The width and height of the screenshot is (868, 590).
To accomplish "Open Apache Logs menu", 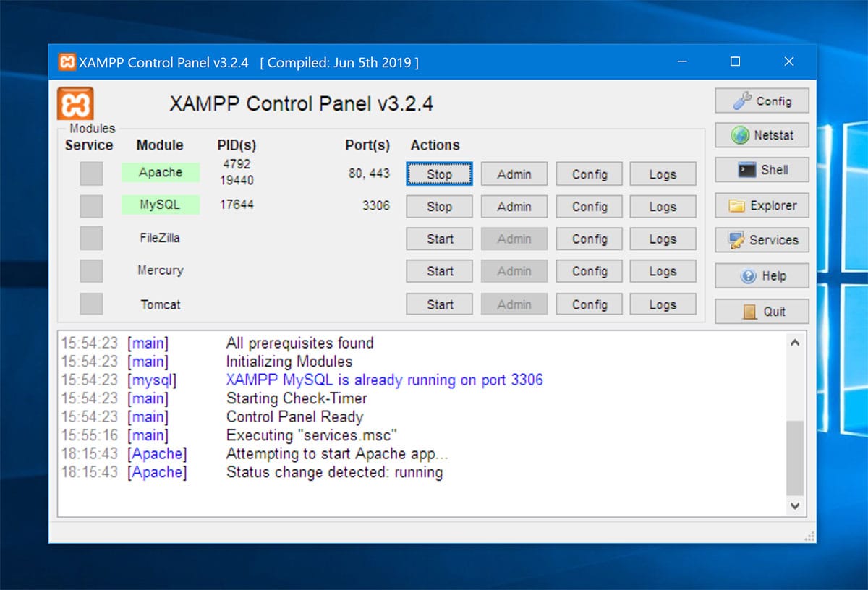I will coord(663,174).
